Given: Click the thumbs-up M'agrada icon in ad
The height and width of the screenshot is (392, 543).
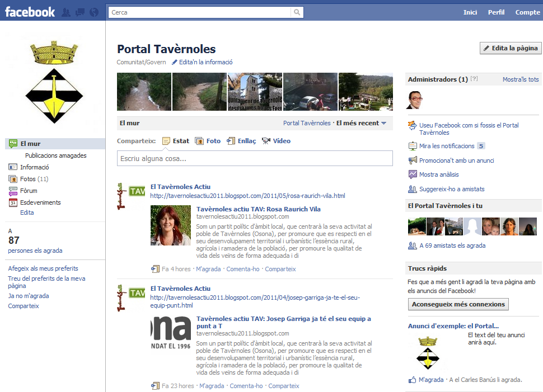Looking at the screenshot, I should click(x=412, y=380).
